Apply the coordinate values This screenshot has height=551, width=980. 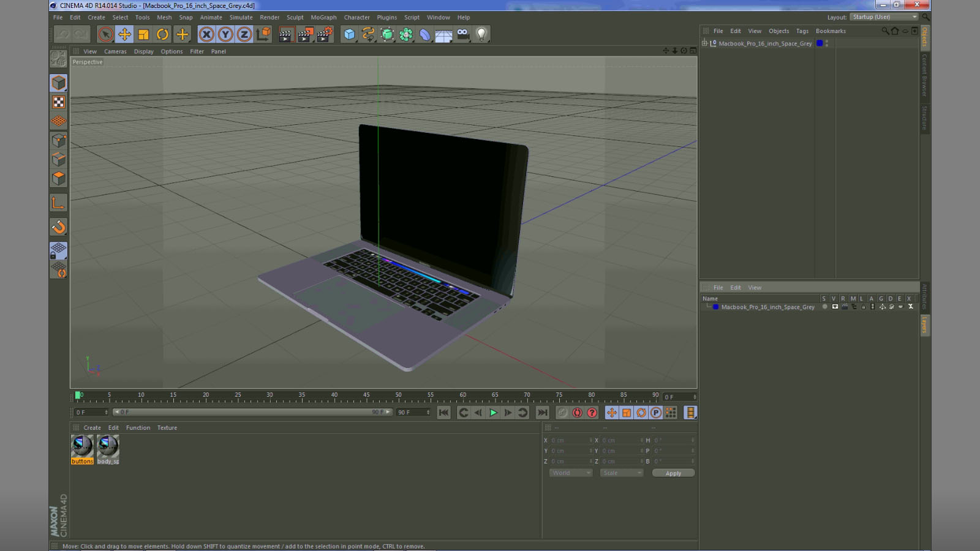(673, 473)
